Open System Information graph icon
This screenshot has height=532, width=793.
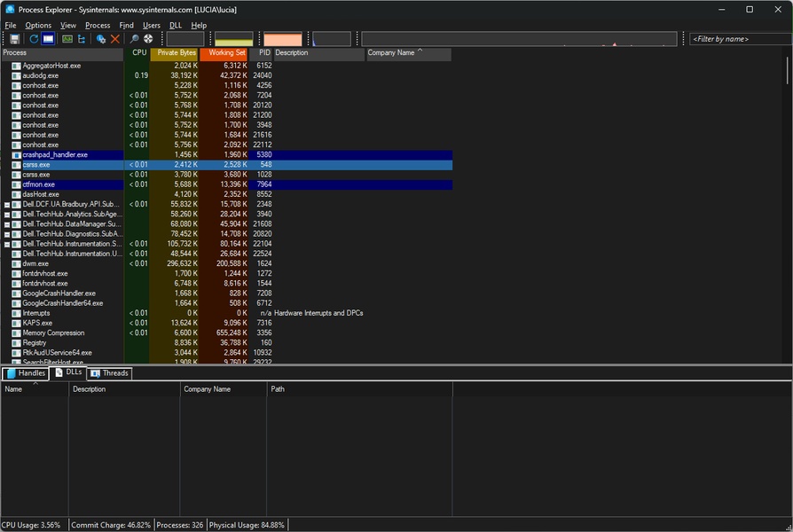click(x=67, y=39)
